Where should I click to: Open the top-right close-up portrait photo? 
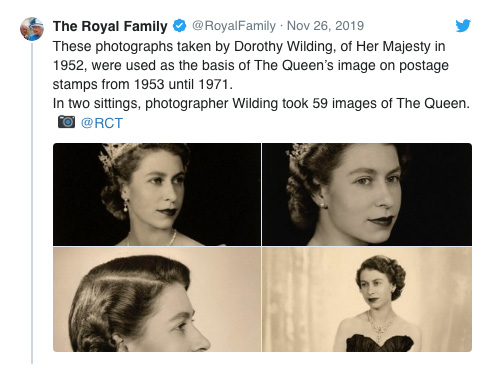pos(367,194)
